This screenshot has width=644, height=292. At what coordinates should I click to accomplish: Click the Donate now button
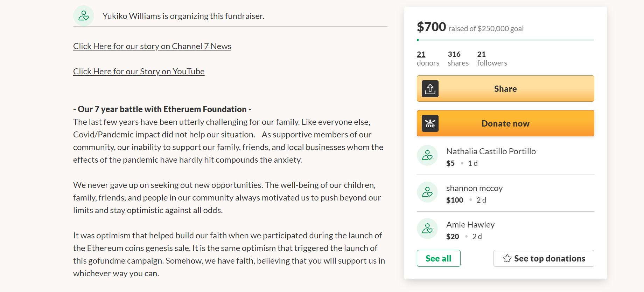[x=505, y=123]
